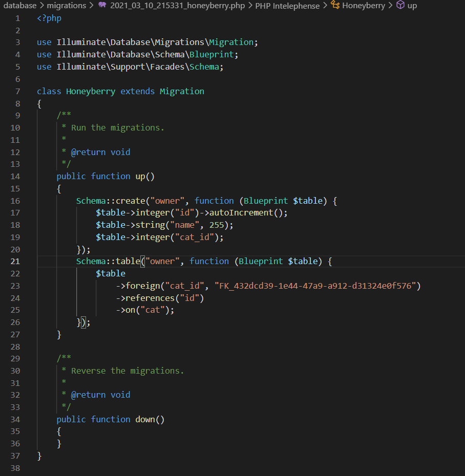Click 'Migration' in the line 3 use statement
Screen dimensions: 465x476
click(x=231, y=42)
